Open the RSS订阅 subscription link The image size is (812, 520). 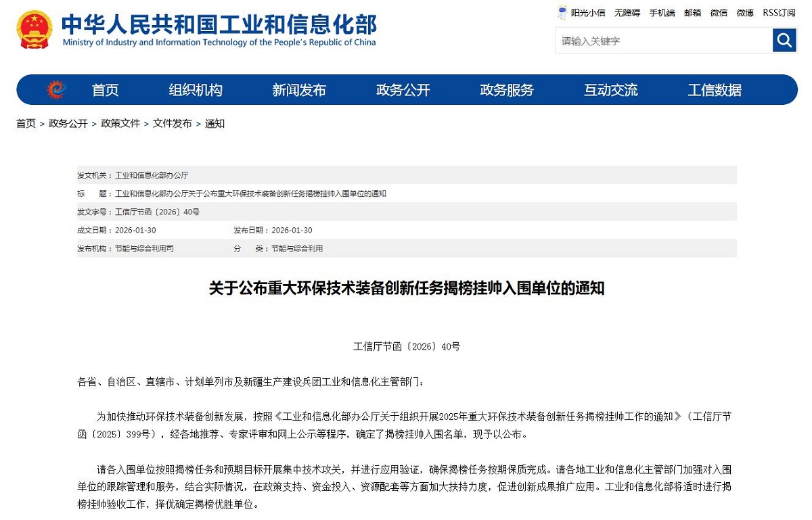[779, 12]
